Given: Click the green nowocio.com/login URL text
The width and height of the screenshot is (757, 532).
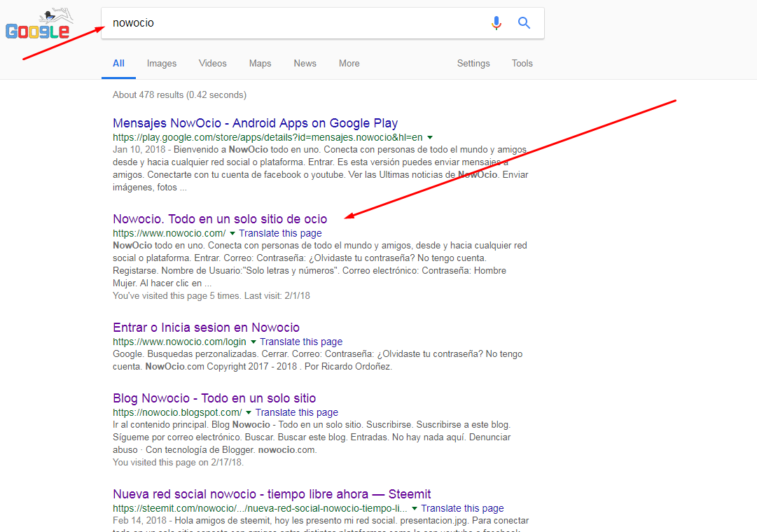Looking at the screenshot, I should point(179,342).
